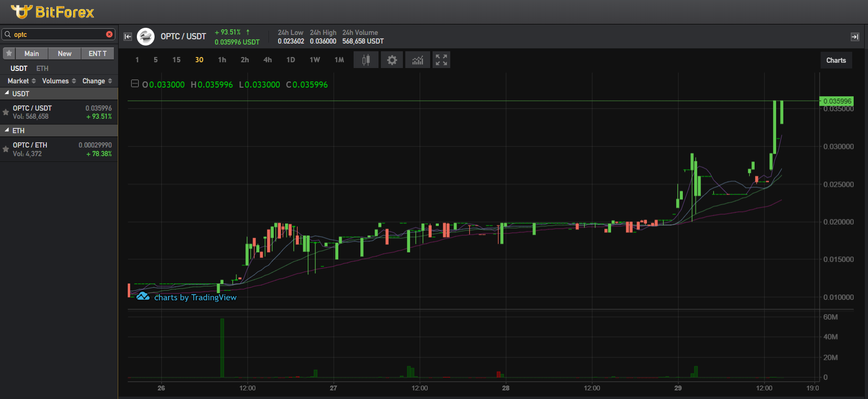Focus the optc search input field
This screenshot has height=399, width=868.
point(58,34)
